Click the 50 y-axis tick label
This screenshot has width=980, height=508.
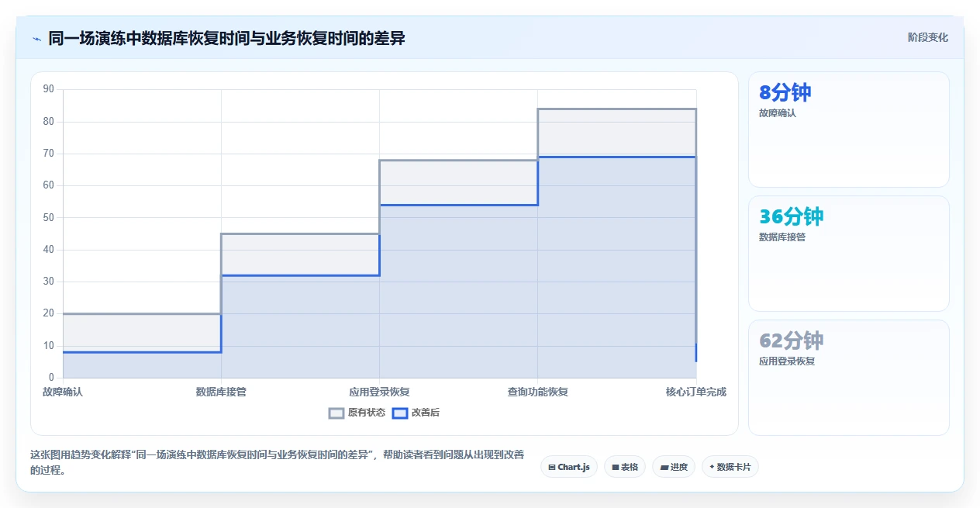(x=49, y=217)
